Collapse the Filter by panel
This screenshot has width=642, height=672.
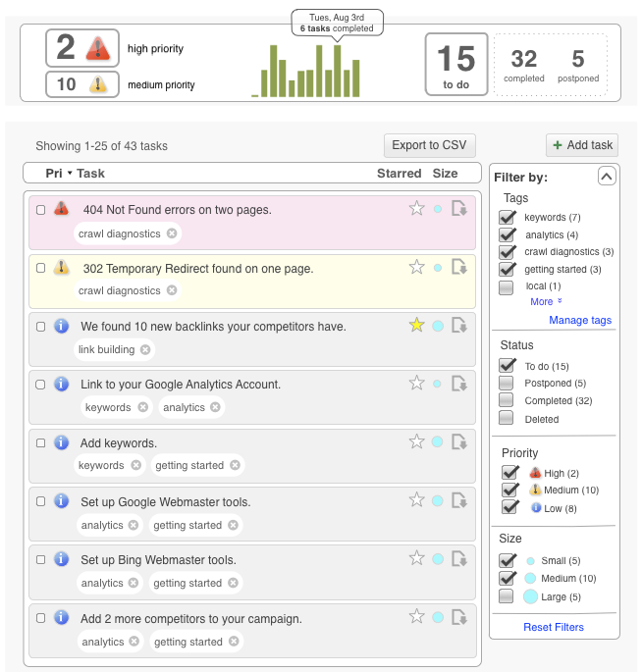tap(606, 177)
